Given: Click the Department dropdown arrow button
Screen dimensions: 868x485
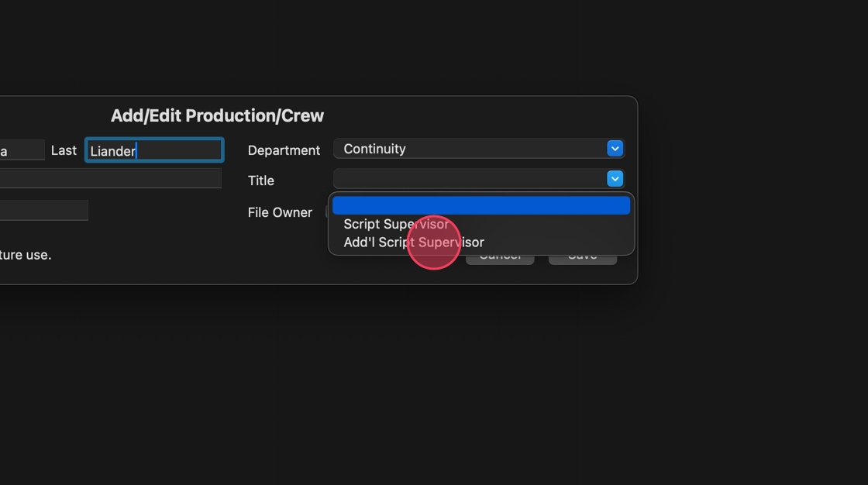Looking at the screenshot, I should [x=615, y=149].
